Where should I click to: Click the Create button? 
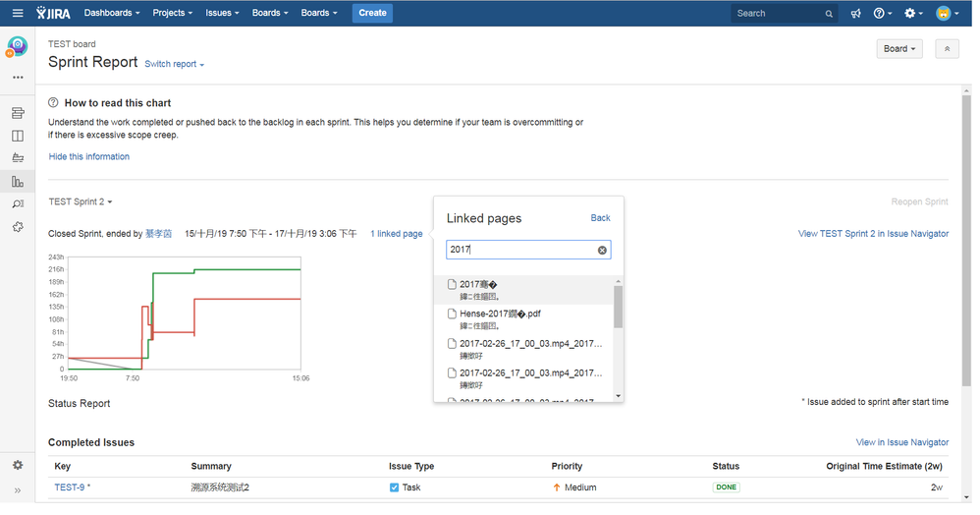(x=372, y=13)
